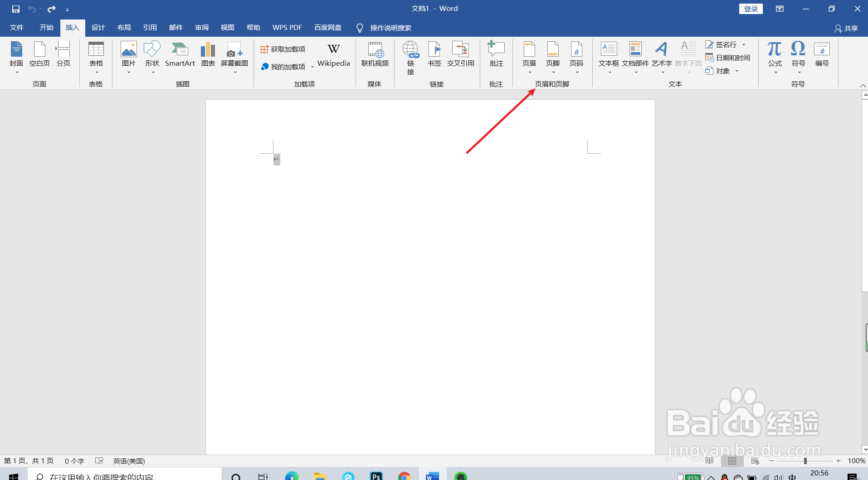The height and width of the screenshot is (480, 868).
Task: Click the language status 英语(美国)
Action: [129, 461]
